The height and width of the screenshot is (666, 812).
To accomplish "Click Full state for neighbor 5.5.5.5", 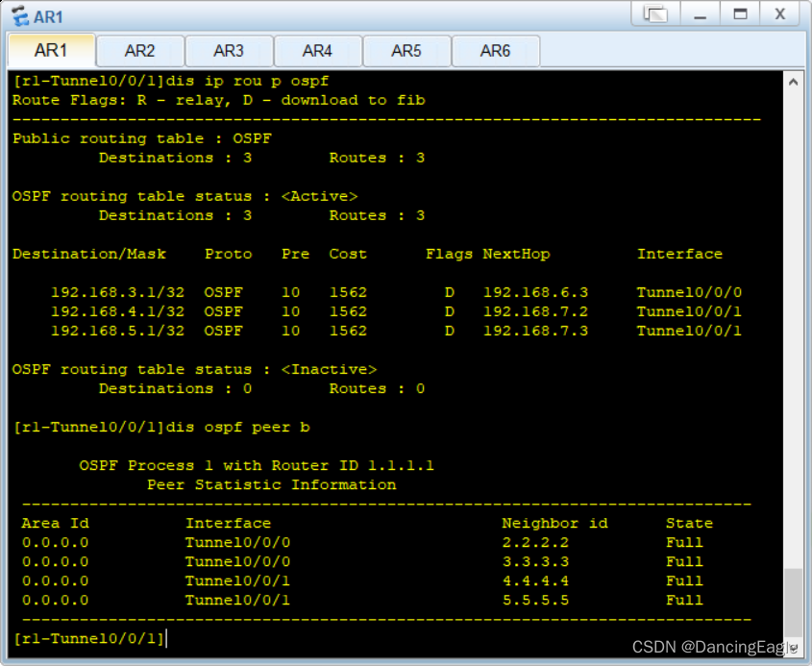I will (684, 600).
